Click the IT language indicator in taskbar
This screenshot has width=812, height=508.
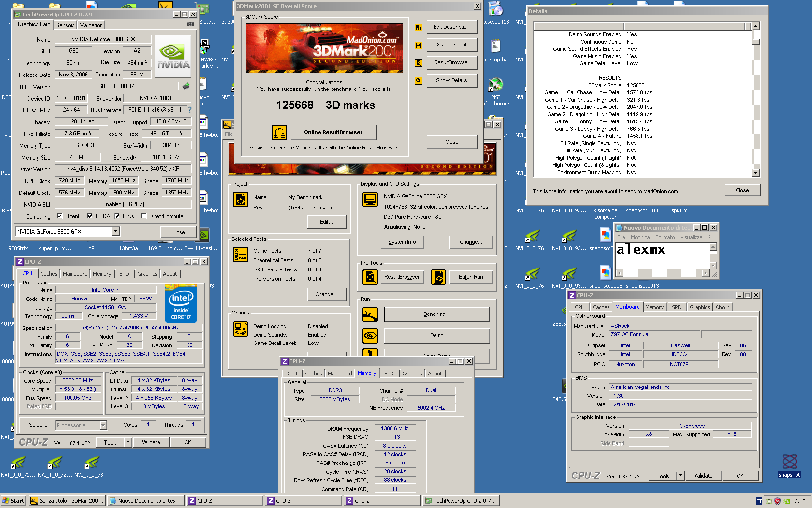coord(759,501)
